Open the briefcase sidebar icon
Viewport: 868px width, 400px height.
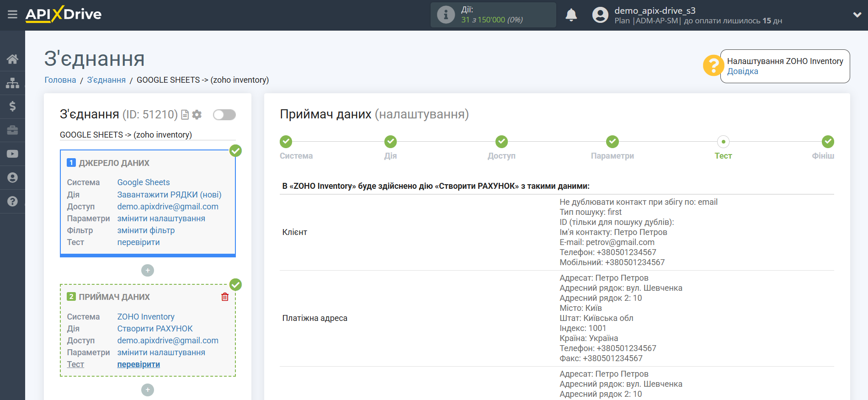coord(12,130)
